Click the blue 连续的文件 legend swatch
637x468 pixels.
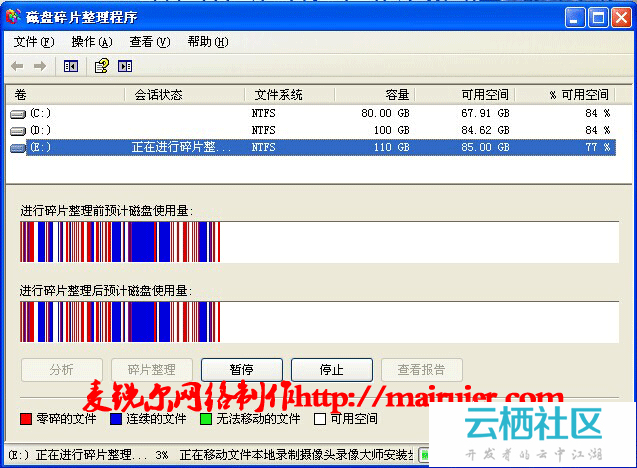pyautogui.click(x=116, y=419)
